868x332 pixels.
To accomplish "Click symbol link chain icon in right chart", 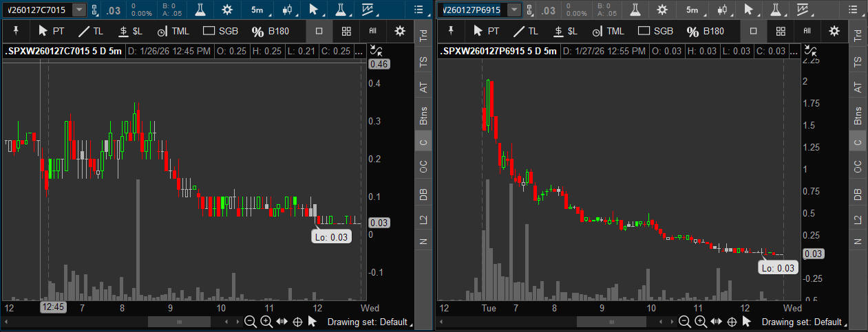I will pyautogui.click(x=528, y=10).
